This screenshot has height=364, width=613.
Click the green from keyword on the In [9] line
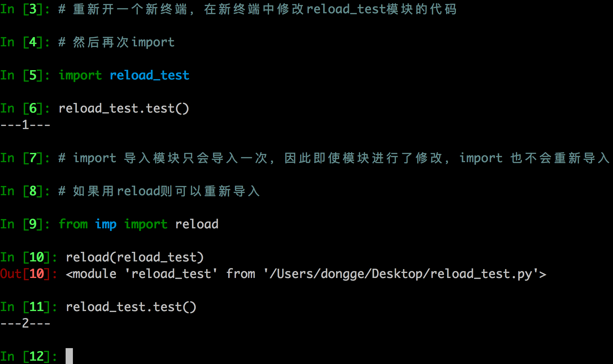click(73, 224)
